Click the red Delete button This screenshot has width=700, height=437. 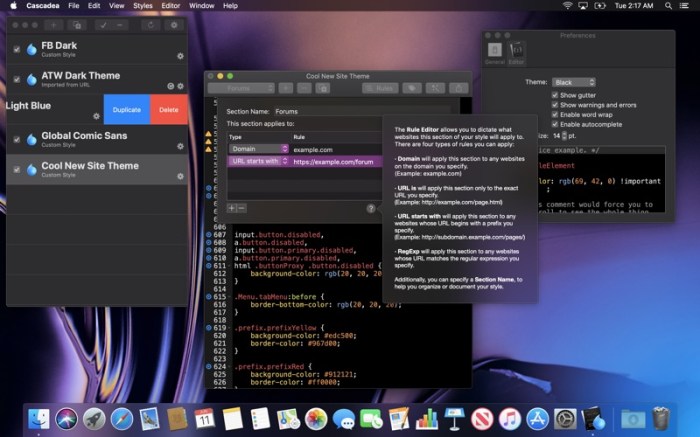168,109
